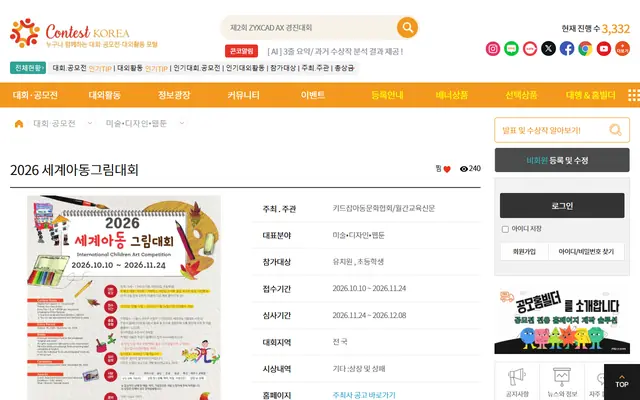This screenshot has width=640, height=400.
Task: Click the 기타 :상장 및 상패 award text
Action: point(359,369)
